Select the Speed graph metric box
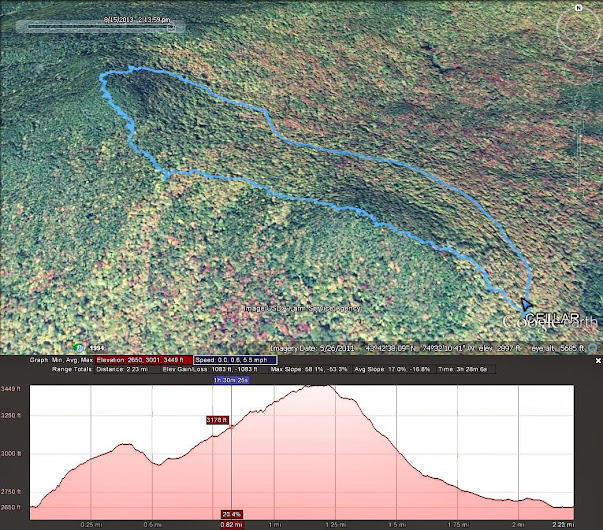 coord(235,360)
